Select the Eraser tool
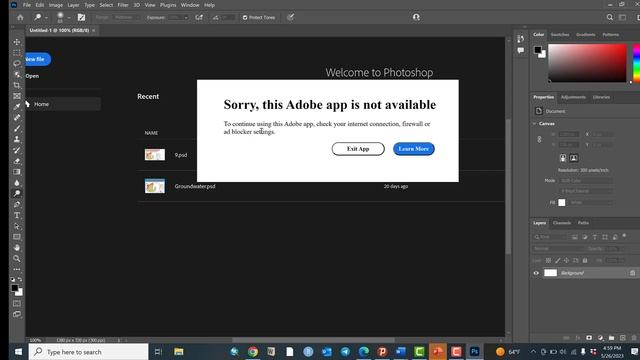The image size is (640, 360). (x=17, y=161)
